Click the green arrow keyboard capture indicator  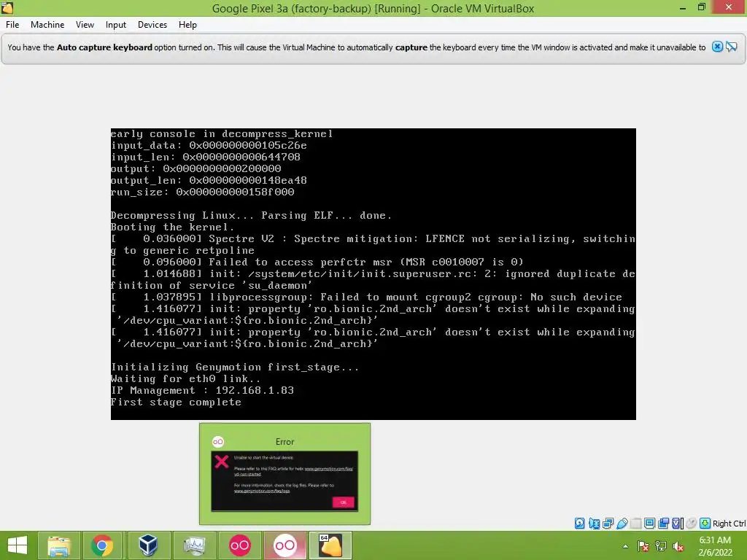(705, 524)
